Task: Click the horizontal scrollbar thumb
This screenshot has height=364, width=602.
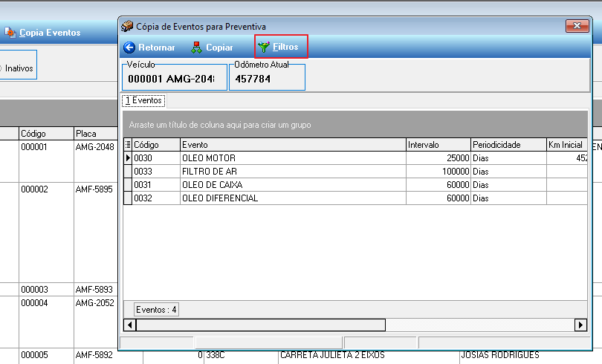Action: point(261,325)
